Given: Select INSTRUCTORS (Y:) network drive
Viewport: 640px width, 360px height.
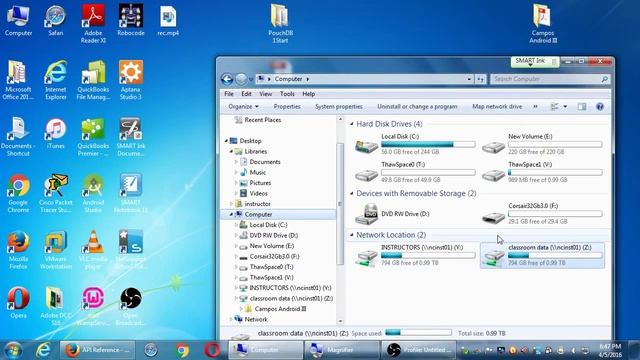Looking at the screenshot, I should (x=415, y=255).
